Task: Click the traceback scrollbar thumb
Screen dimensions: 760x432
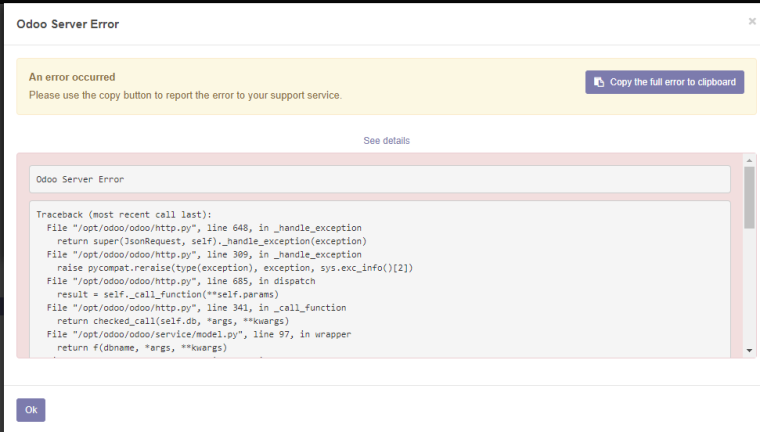Action: click(x=749, y=196)
